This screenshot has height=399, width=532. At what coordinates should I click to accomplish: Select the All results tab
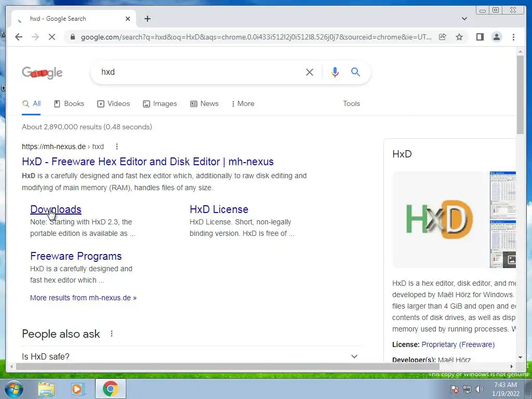pos(32,104)
